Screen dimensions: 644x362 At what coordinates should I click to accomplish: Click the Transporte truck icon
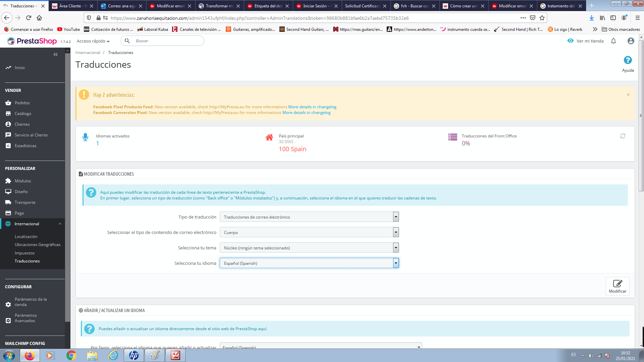coord(8,202)
